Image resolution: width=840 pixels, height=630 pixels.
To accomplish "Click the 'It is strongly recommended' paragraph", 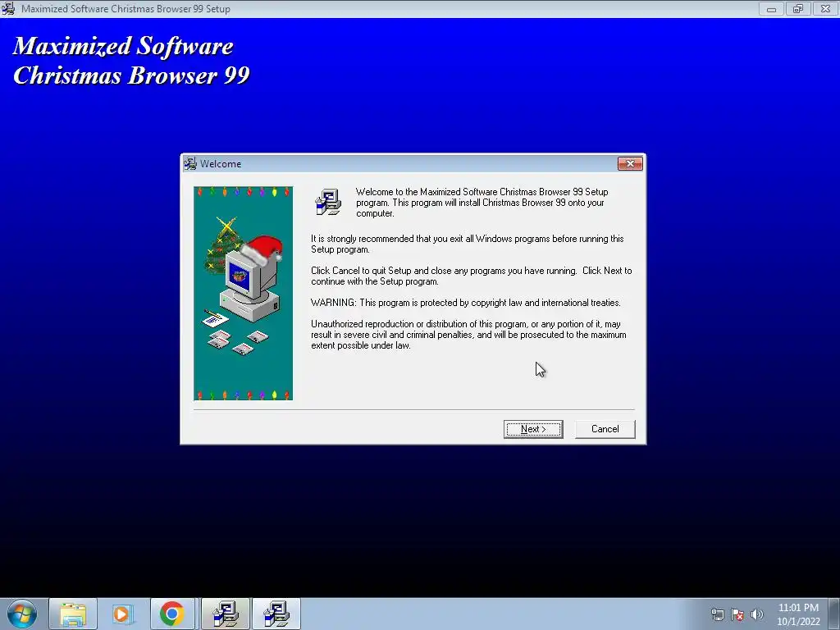I will pos(467,244).
